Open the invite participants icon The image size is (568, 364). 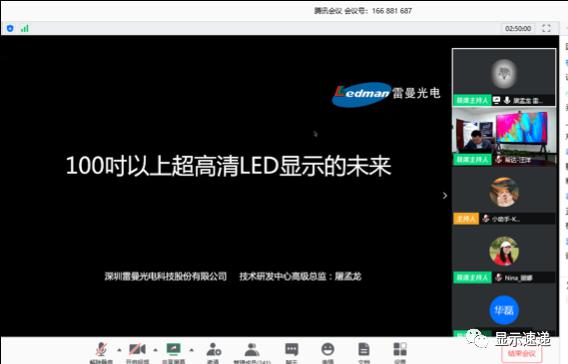[x=213, y=350]
